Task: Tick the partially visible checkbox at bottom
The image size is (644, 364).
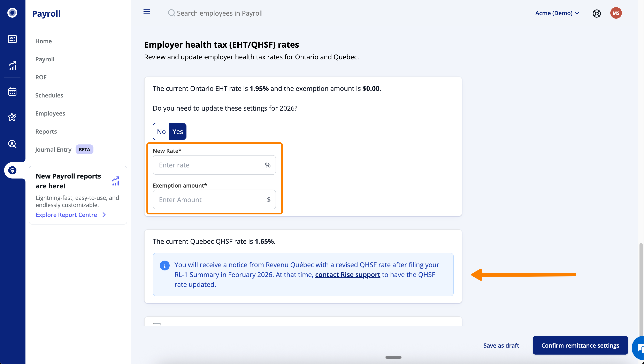Action: 157,324
